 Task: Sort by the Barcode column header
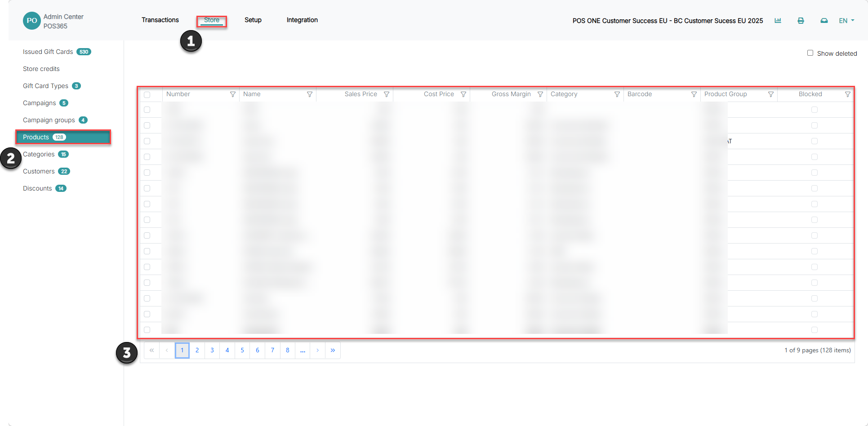point(640,94)
